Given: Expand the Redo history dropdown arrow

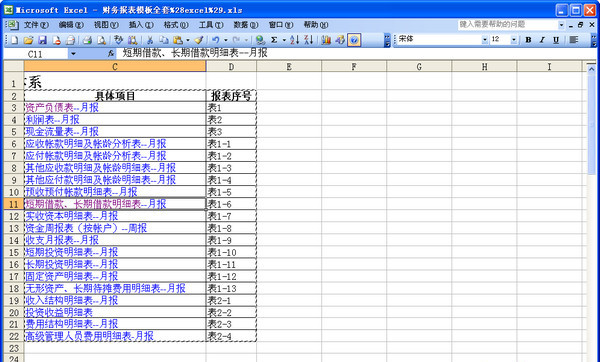Looking at the screenshot, I should point(246,40).
